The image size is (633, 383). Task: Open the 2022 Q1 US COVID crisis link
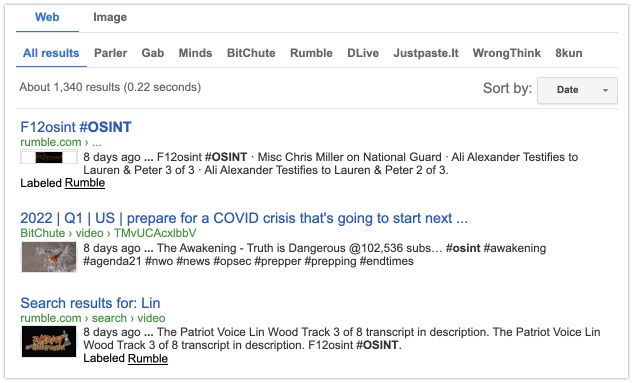click(x=244, y=218)
